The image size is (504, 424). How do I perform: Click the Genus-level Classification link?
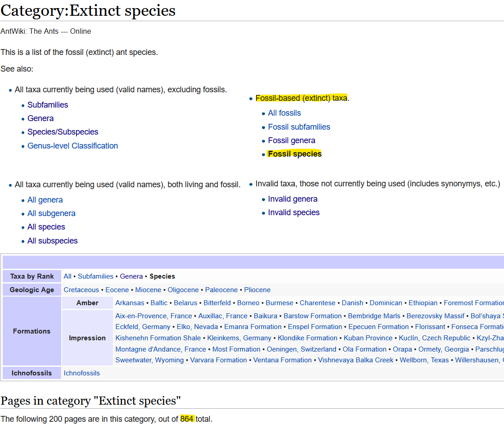point(72,146)
